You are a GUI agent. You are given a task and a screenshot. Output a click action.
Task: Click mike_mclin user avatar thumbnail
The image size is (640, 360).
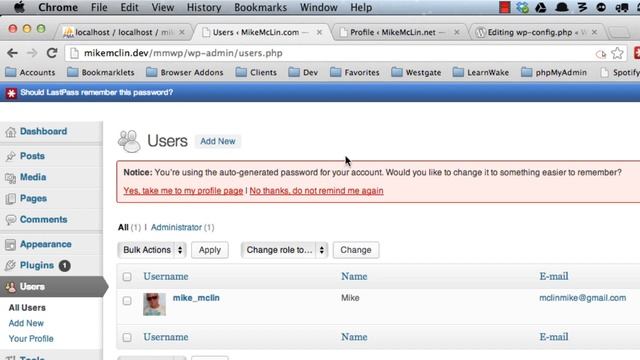[x=154, y=304]
